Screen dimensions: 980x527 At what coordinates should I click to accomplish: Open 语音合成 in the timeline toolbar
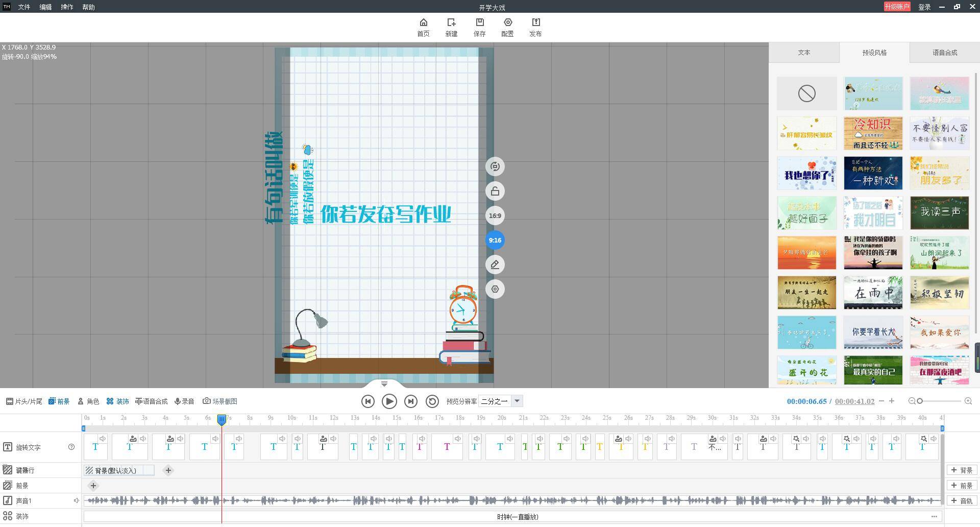152,401
